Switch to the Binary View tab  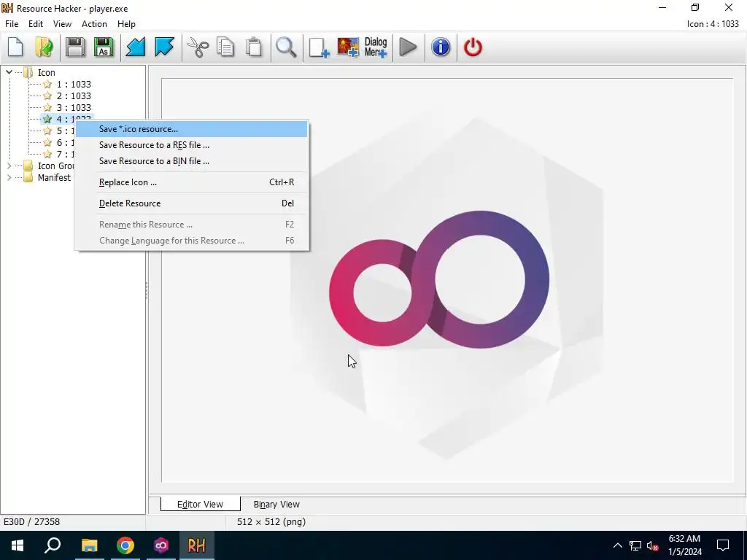click(276, 505)
